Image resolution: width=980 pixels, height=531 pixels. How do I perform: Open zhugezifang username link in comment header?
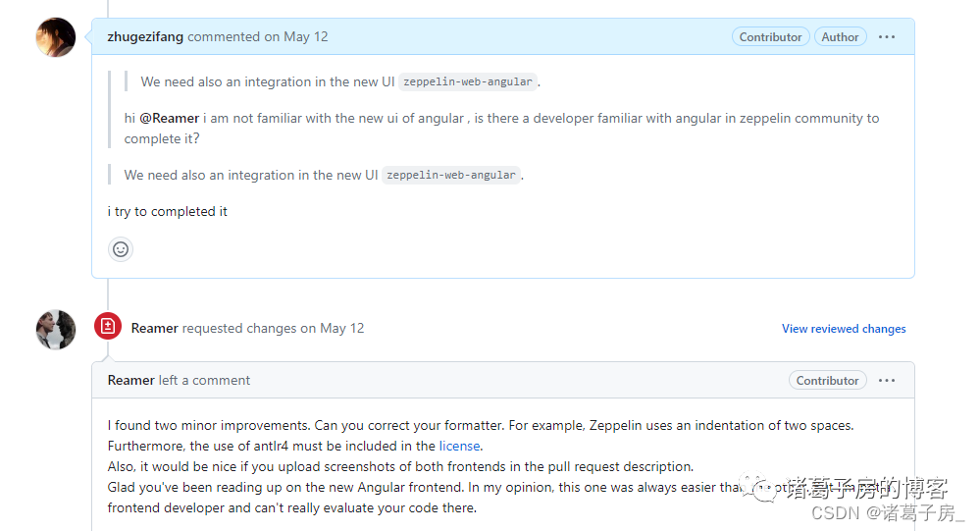[145, 37]
